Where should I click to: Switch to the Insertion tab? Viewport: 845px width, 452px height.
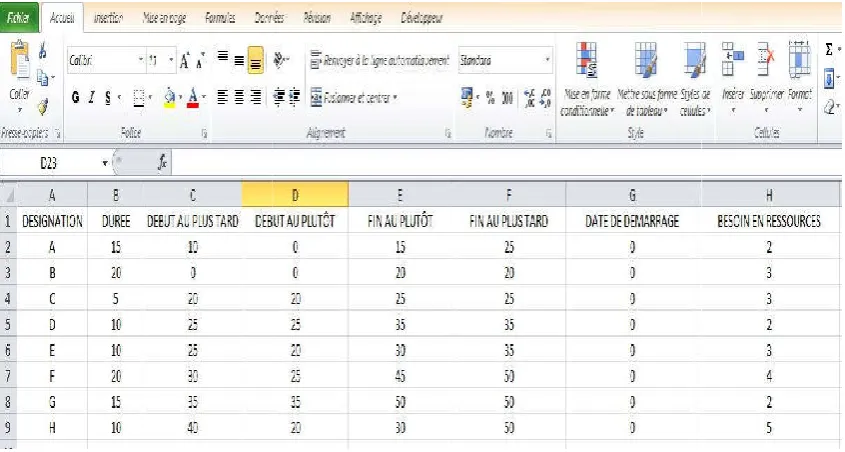tap(108, 18)
